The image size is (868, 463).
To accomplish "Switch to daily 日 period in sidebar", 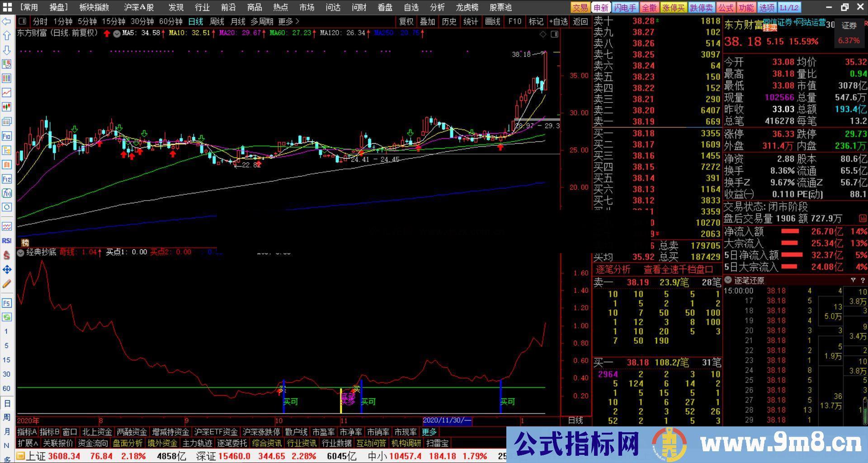I will click(x=6, y=403).
